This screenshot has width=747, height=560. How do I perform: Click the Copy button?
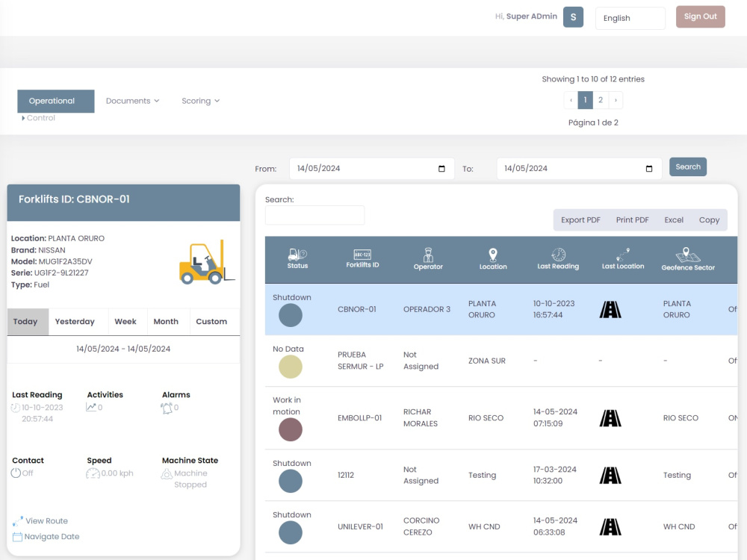click(709, 220)
